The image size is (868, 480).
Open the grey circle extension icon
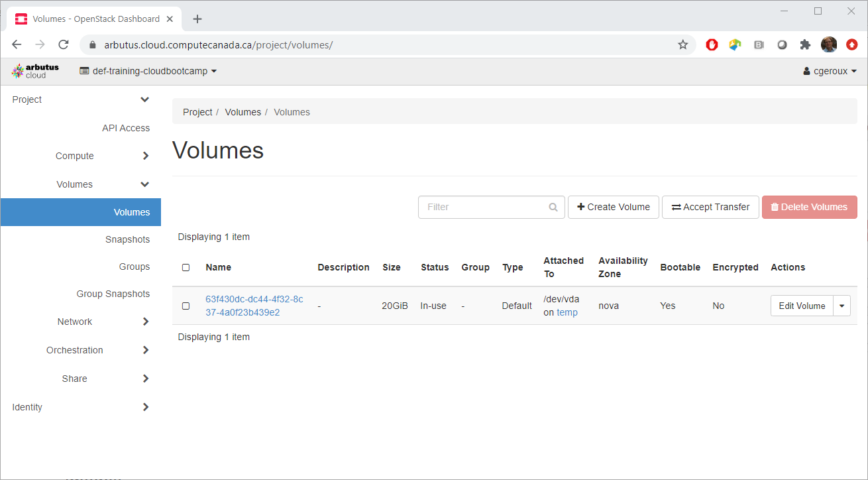(x=782, y=44)
